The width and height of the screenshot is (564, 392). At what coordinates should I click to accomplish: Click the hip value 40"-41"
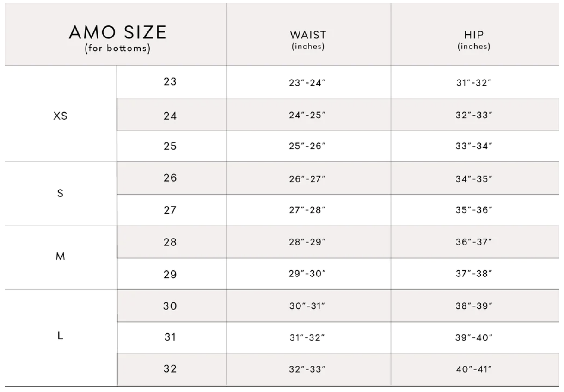click(x=474, y=370)
